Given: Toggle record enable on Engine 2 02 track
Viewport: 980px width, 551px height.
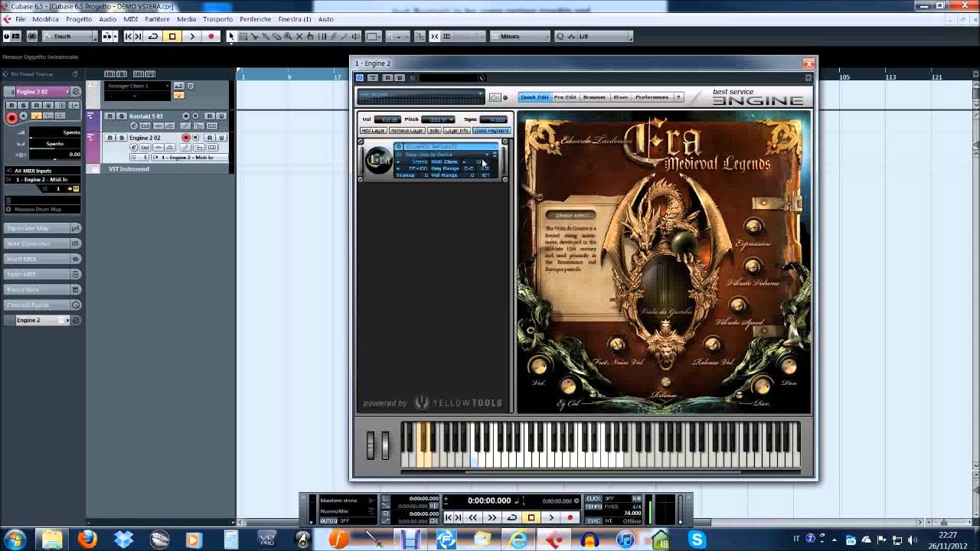Looking at the screenshot, I should click(186, 138).
